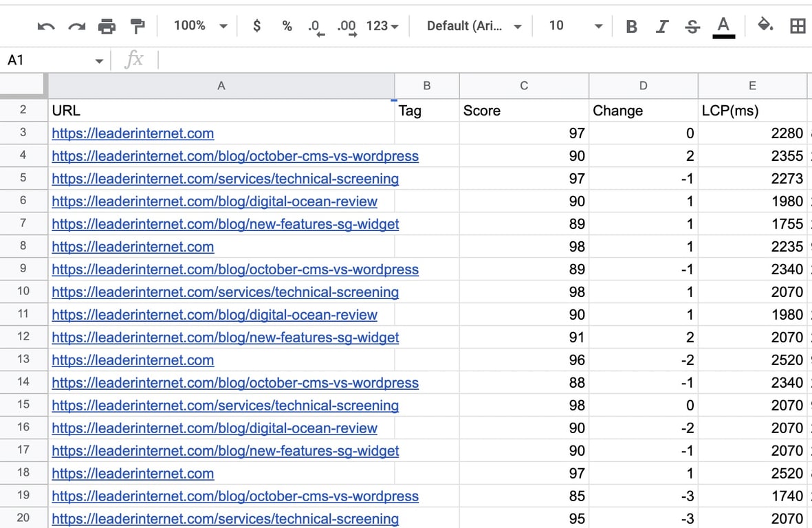Format cells as currency with dollar icon

[x=256, y=26]
